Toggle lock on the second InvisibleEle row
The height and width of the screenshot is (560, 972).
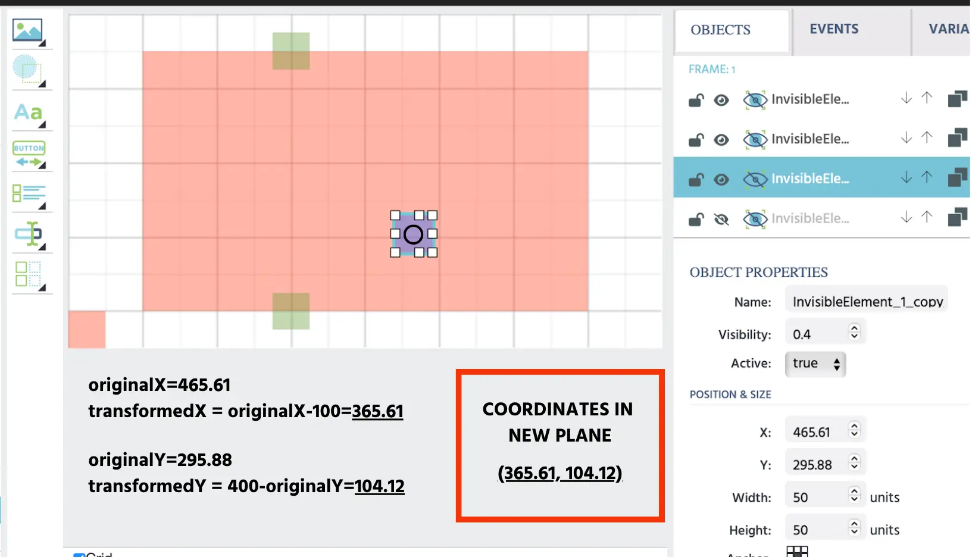696,140
